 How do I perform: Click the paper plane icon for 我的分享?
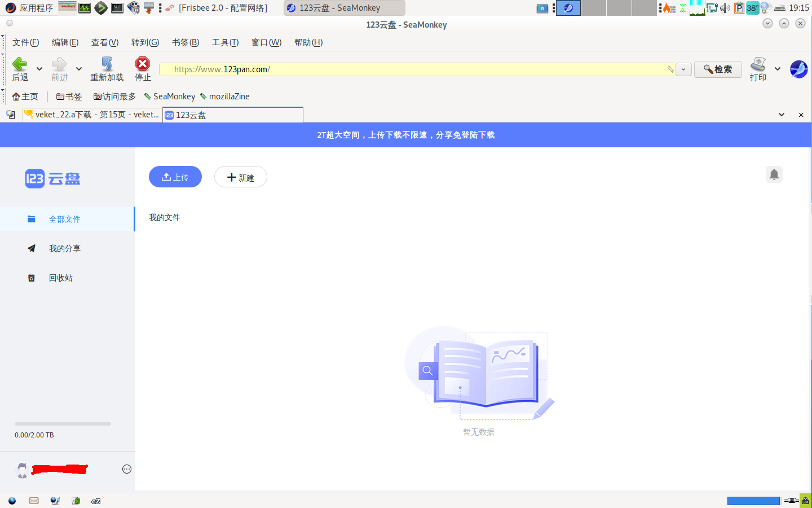point(32,248)
